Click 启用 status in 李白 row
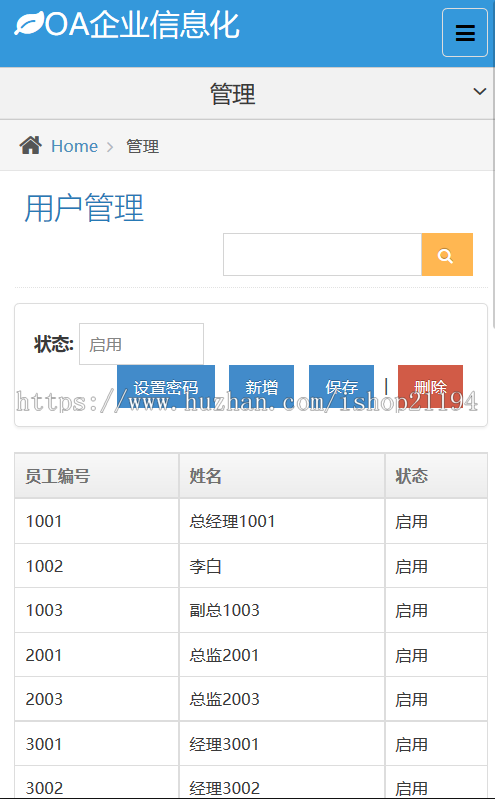The height and width of the screenshot is (799, 495). (x=436, y=566)
